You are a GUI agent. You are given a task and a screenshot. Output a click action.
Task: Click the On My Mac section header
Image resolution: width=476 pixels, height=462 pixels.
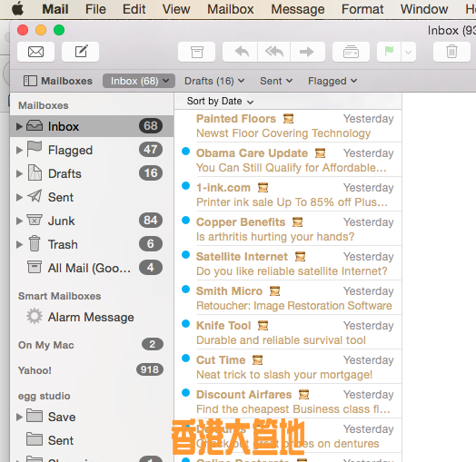(x=45, y=345)
